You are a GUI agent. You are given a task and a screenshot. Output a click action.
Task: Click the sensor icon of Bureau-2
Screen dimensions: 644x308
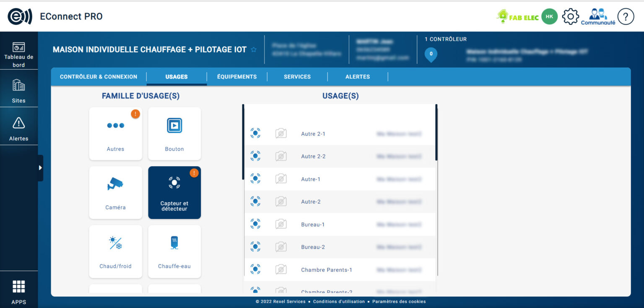[255, 247]
